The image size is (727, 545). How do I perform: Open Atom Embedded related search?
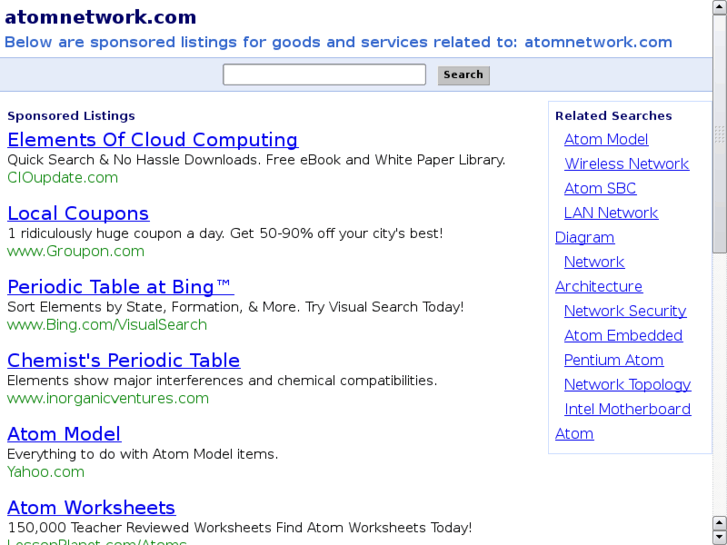tap(623, 336)
